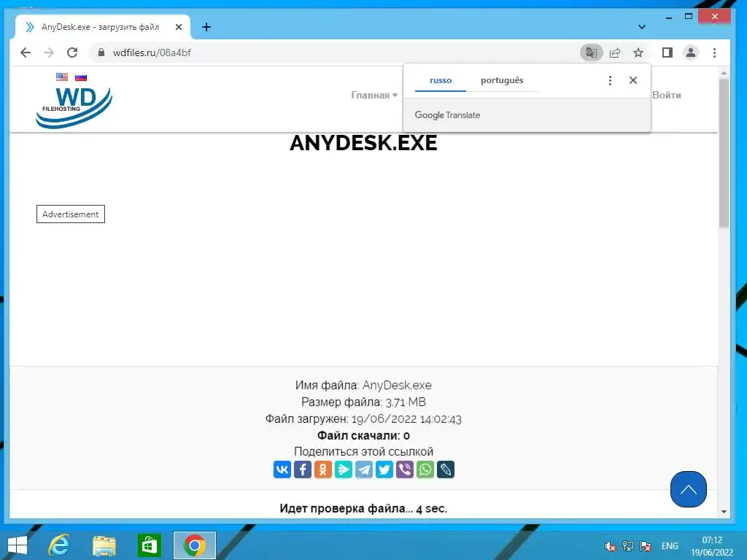The image size is (747, 560).
Task: Open a new browser tab
Action: (x=206, y=27)
